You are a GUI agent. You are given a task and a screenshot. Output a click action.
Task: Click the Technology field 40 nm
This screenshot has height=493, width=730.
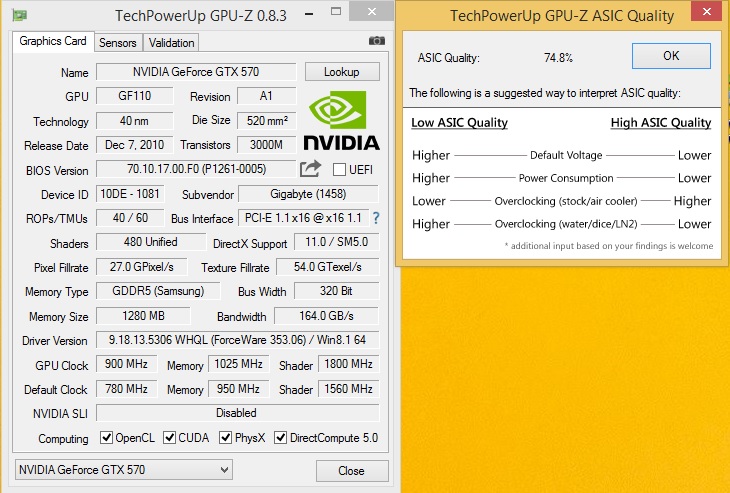point(135,121)
